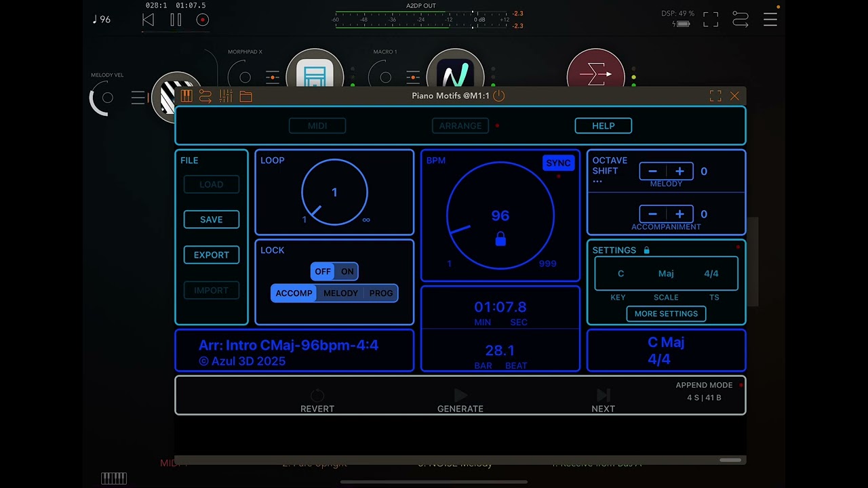
Task: Open the keyboard icon in plugin header
Action: pyautogui.click(x=186, y=96)
